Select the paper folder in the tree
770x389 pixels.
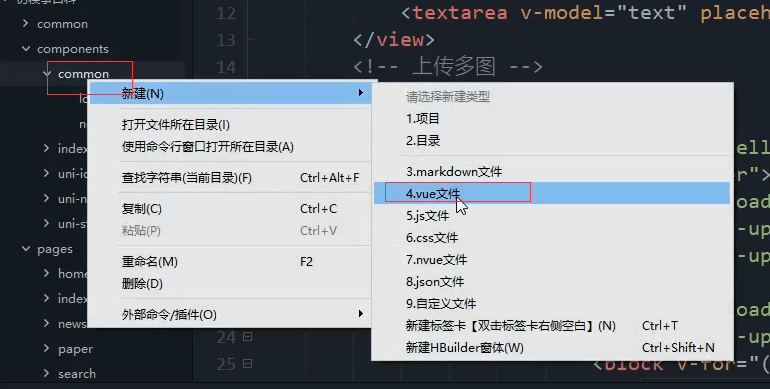[75, 349]
